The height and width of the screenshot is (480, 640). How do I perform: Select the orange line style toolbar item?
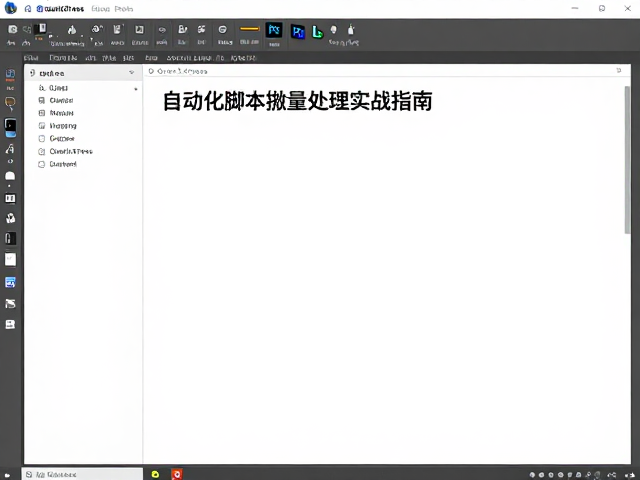point(249,29)
